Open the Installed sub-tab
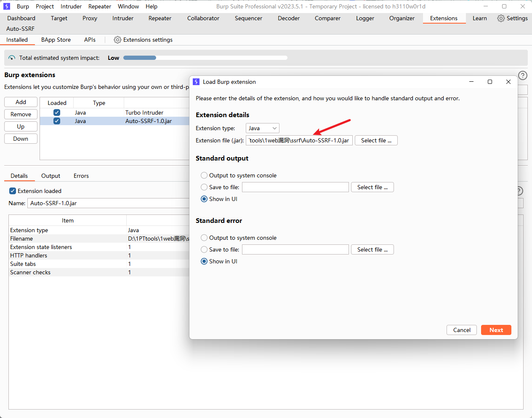Viewport: 532px width, 418px height. pyautogui.click(x=17, y=40)
